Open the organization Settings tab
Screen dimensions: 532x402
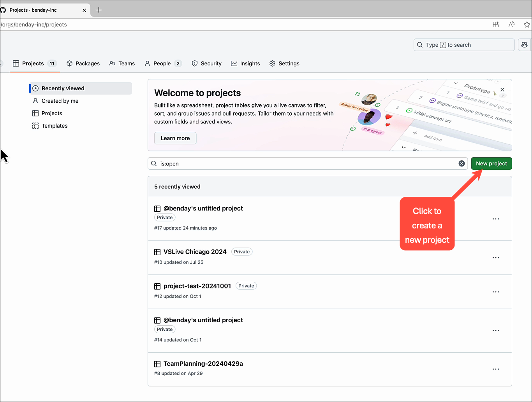pyautogui.click(x=284, y=63)
